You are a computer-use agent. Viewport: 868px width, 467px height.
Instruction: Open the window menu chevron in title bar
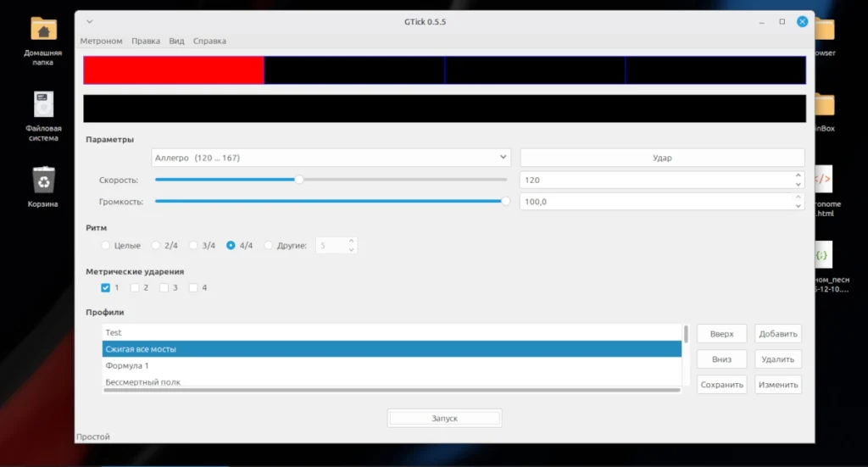pyautogui.click(x=90, y=21)
